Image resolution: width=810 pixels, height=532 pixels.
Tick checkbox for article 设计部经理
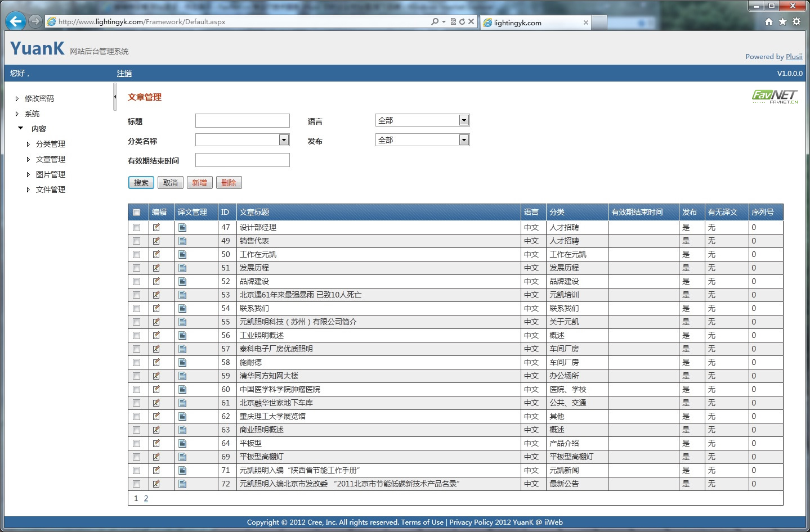[x=136, y=228]
